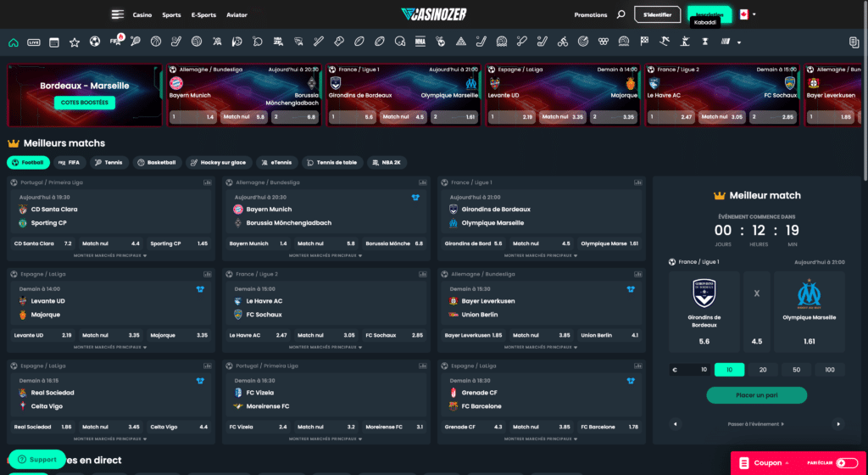Open statistics icon on Le Havre AC card

click(422, 274)
